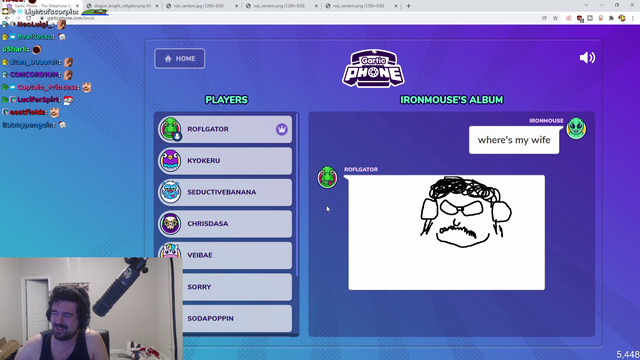Click the red shield extension icon
Image resolution: width=640 pixels, height=360 pixels.
[580, 18]
